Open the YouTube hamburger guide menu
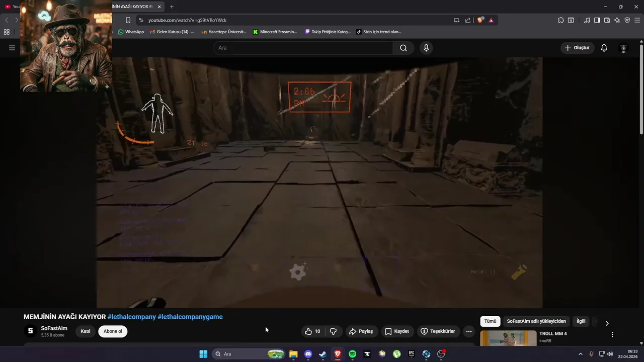The width and height of the screenshot is (644, 362). coord(12,48)
